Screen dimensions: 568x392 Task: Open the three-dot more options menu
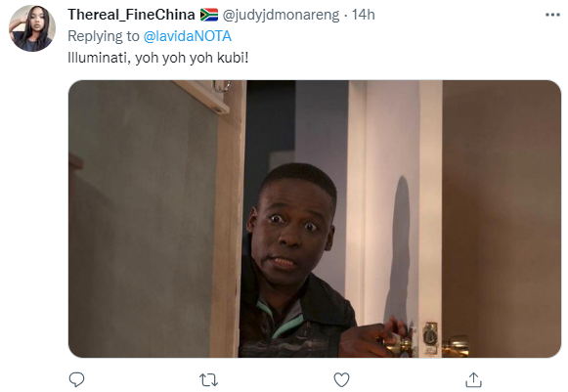click(552, 15)
